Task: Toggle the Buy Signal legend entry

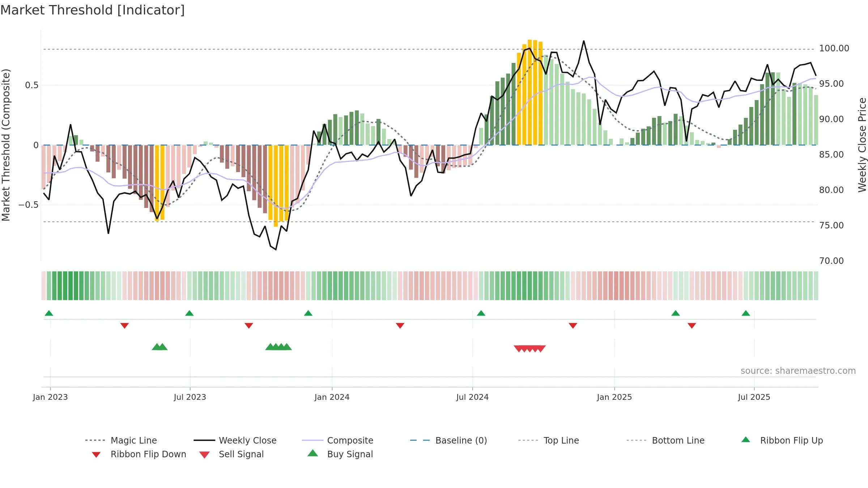Action: [x=340, y=454]
